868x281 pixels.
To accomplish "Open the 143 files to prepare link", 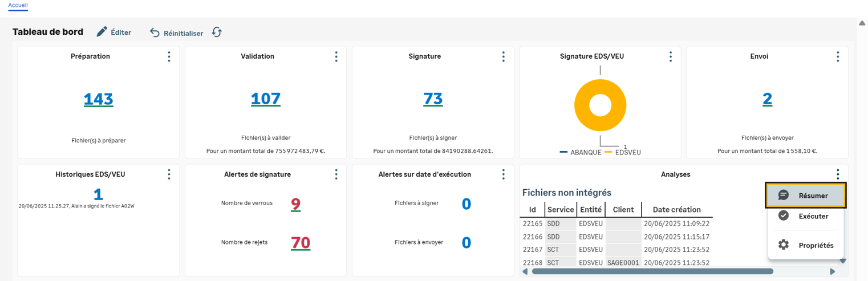I will 98,99.
